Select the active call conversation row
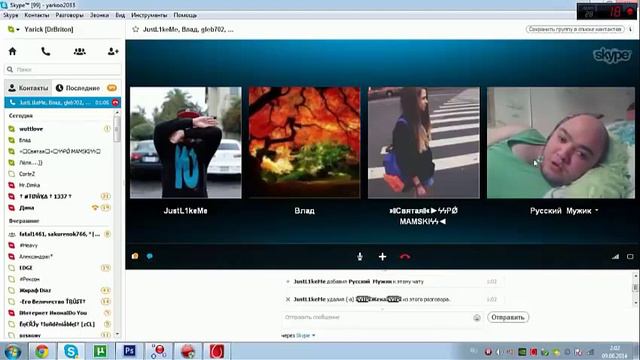Viewport: 640px width, 360px height. pos(63,102)
